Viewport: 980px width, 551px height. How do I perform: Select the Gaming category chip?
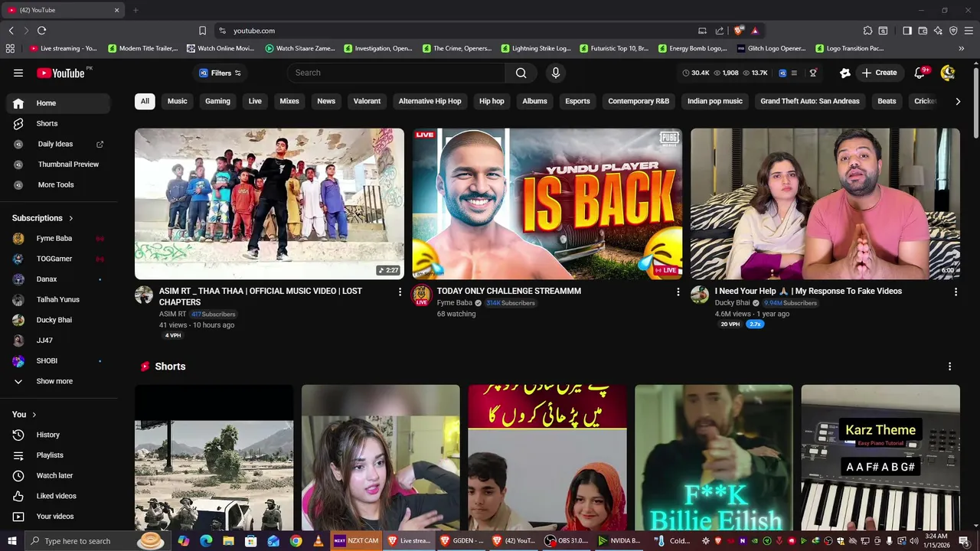click(217, 101)
